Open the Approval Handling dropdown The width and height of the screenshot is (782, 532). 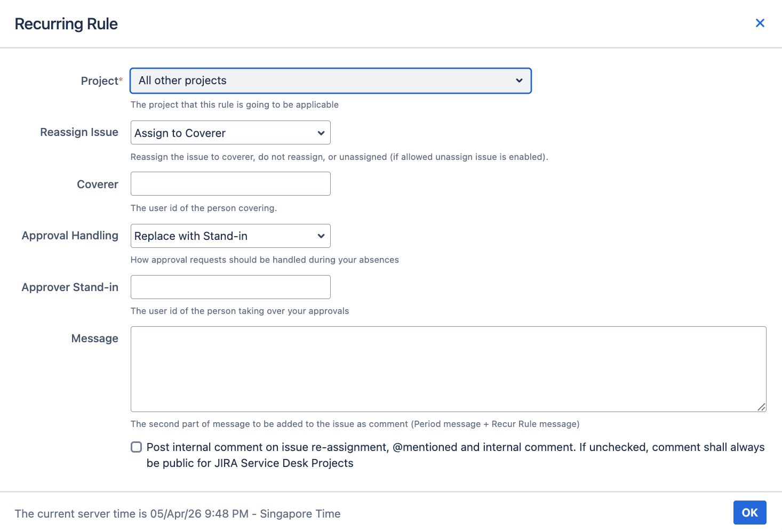[230, 236]
